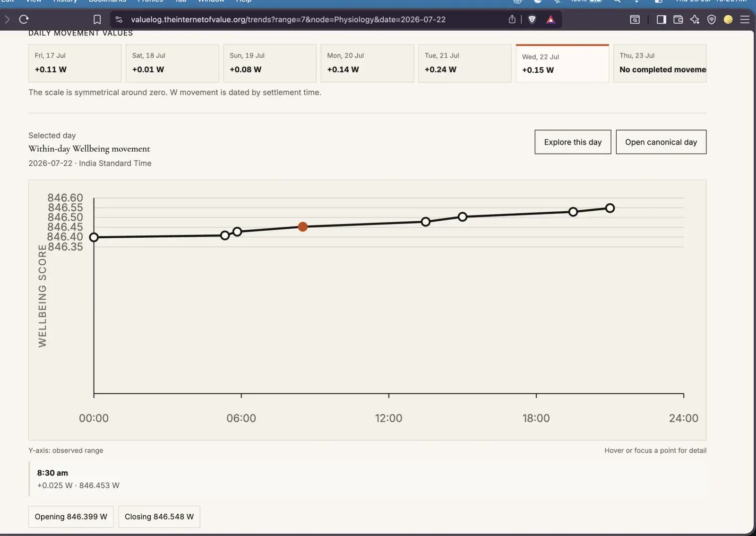Click the browser forward arrow
Viewport: 756px width, 536px height.
pyautogui.click(x=7, y=19)
